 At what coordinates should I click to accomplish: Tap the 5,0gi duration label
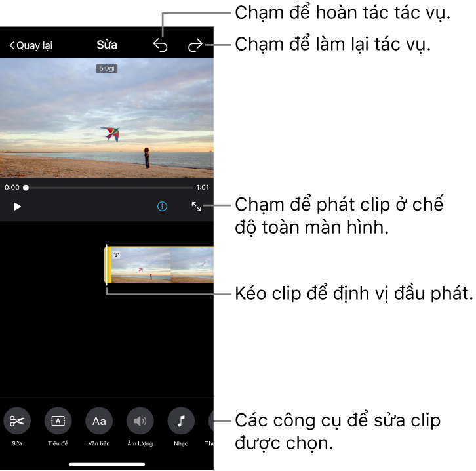[x=107, y=68]
